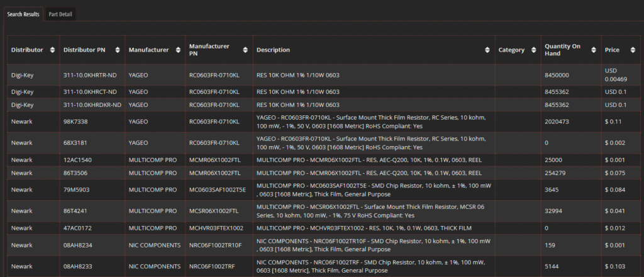This screenshot has width=644, height=277.
Task: Click the MCSR06X1002FTL description text
Action: [x=370, y=211]
